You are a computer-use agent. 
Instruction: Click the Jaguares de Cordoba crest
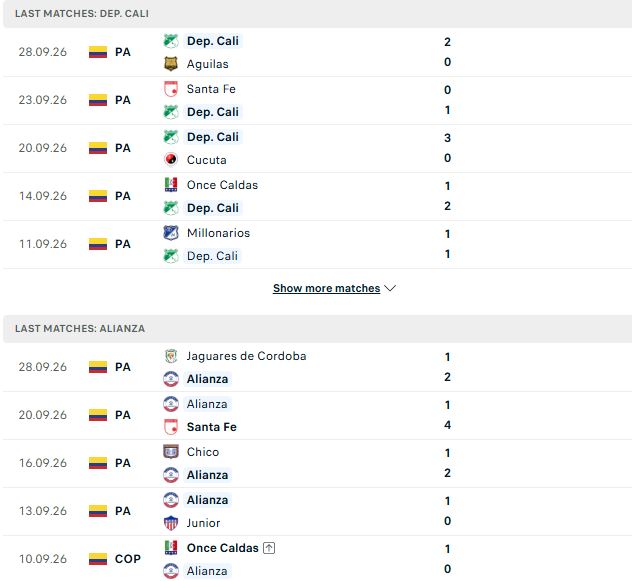(171, 356)
